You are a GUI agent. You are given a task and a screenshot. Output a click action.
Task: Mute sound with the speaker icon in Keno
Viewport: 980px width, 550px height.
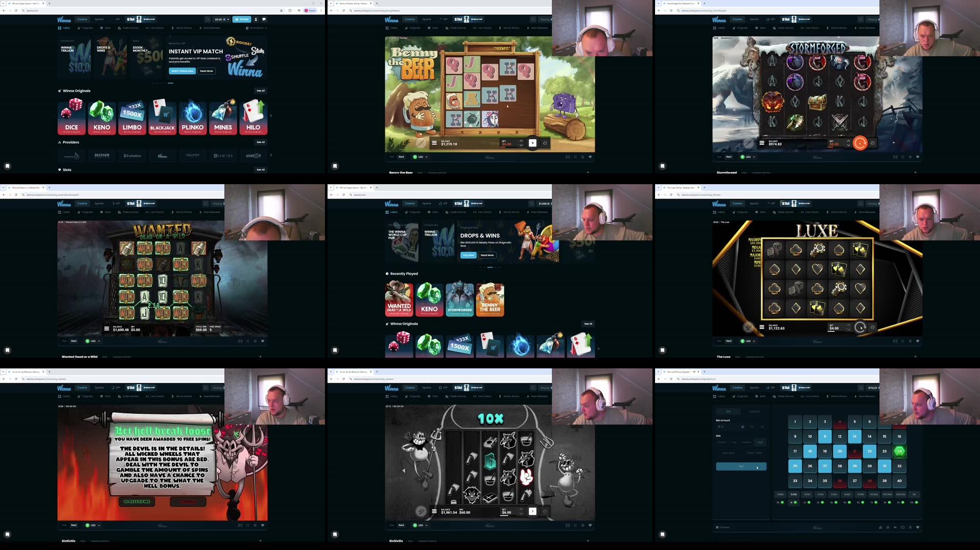point(895,527)
